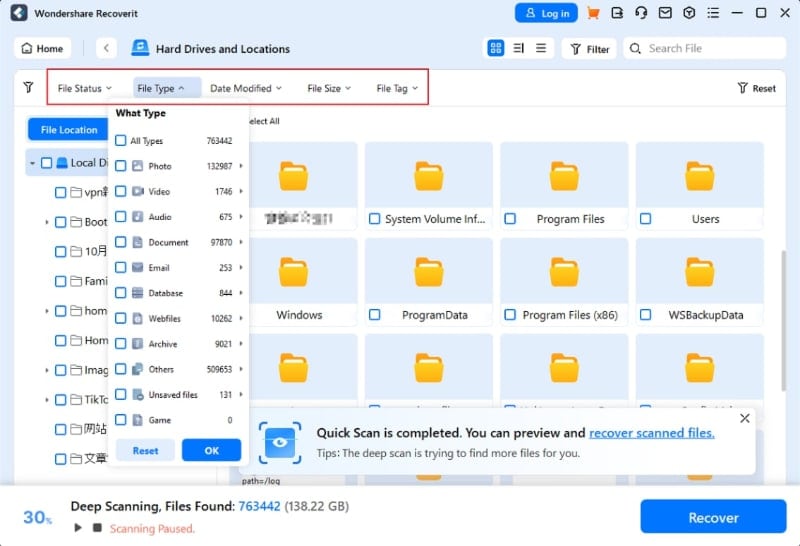
Task: Select the File Location tab
Action: [x=69, y=130]
